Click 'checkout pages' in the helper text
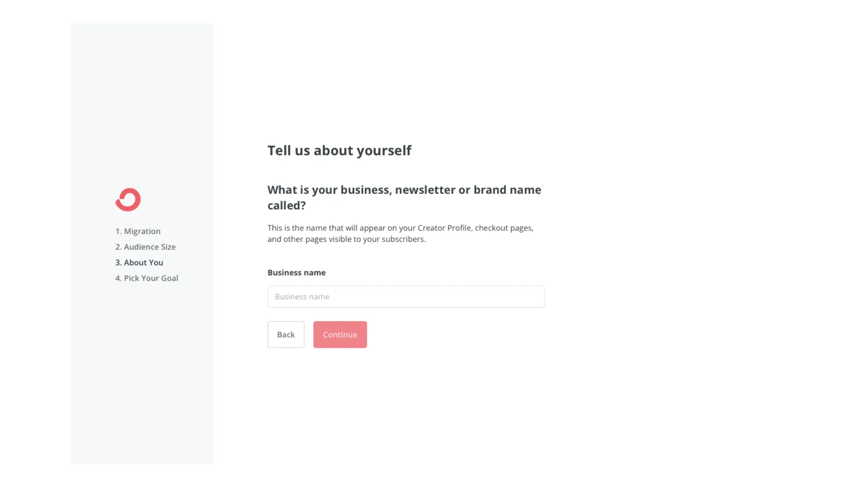The image size is (868, 488). tap(503, 228)
